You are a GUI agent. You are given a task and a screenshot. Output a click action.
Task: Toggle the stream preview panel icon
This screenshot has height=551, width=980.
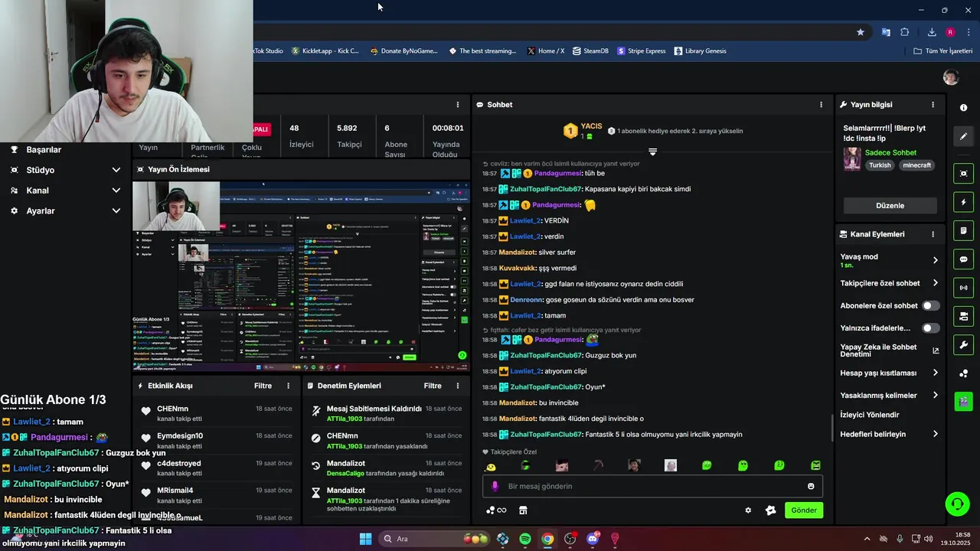[963, 174]
